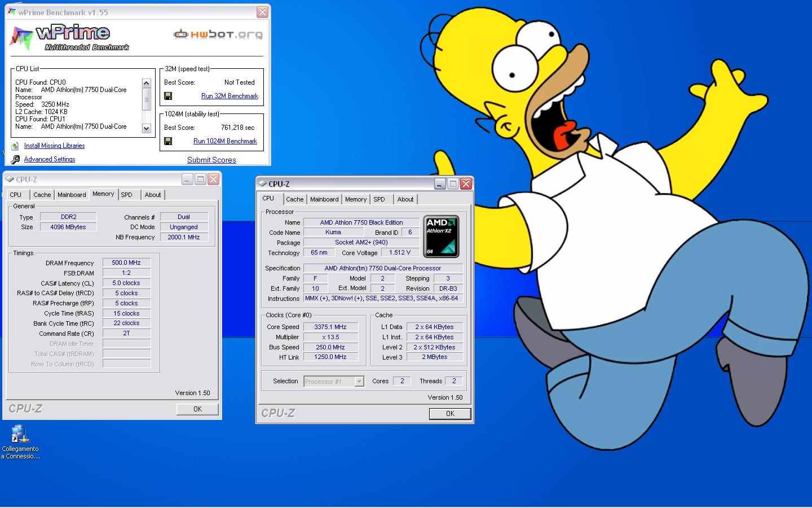Click the Command Rate 2T value
812x508 pixels.
click(x=126, y=334)
